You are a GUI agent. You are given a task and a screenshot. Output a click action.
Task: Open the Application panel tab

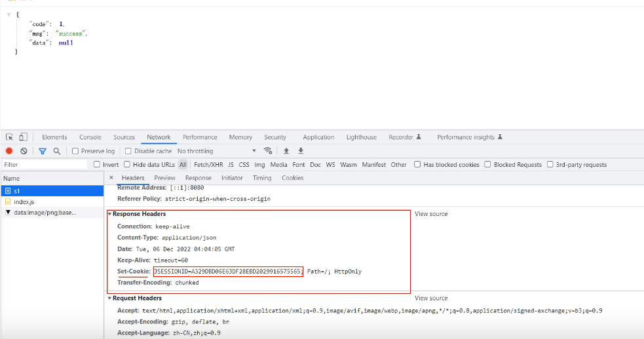[318, 137]
